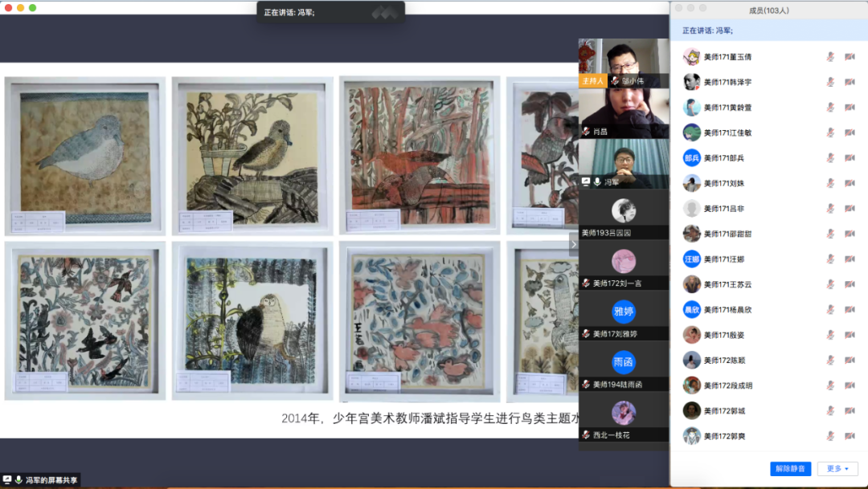Toggle the camera for 美师171王苏云
The image size is (868, 489).
tap(850, 284)
